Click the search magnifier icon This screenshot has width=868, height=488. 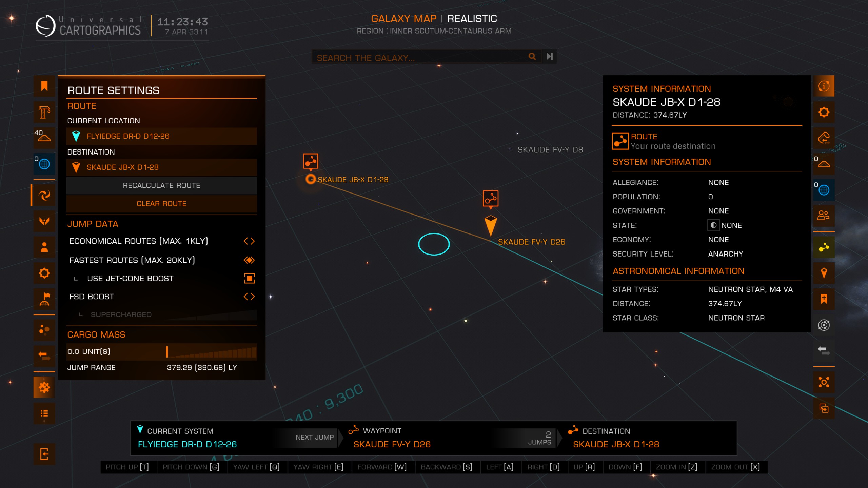pos(532,57)
